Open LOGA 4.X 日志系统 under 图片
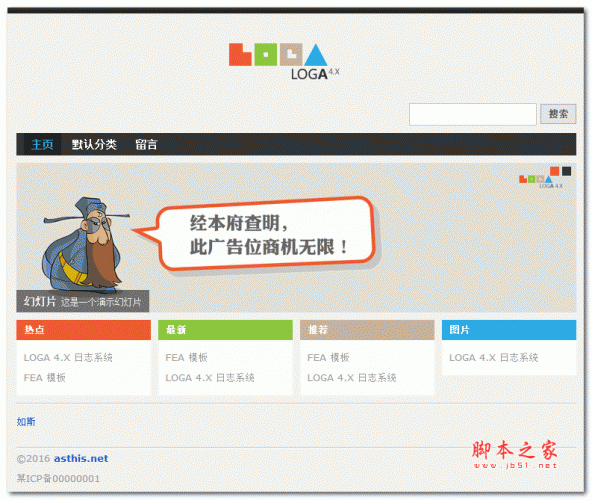The width and height of the screenshot is (592, 500). pyautogui.click(x=493, y=357)
